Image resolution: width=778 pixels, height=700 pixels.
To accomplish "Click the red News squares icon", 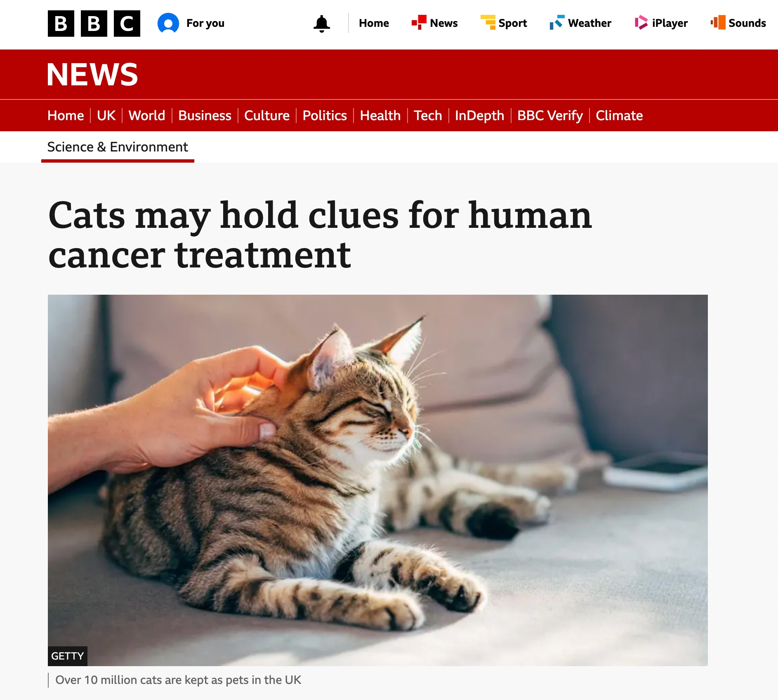I will click(x=419, y=22).
